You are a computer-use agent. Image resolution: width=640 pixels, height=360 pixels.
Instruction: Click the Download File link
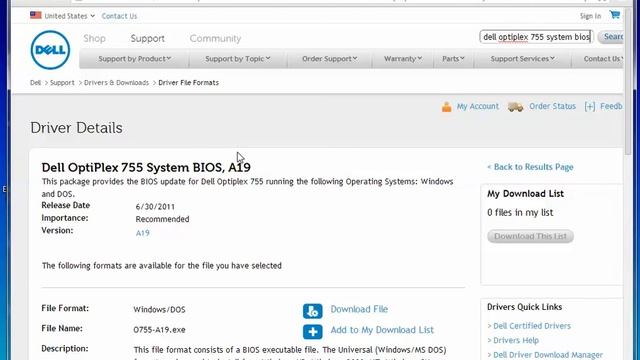tap(359, 309)
